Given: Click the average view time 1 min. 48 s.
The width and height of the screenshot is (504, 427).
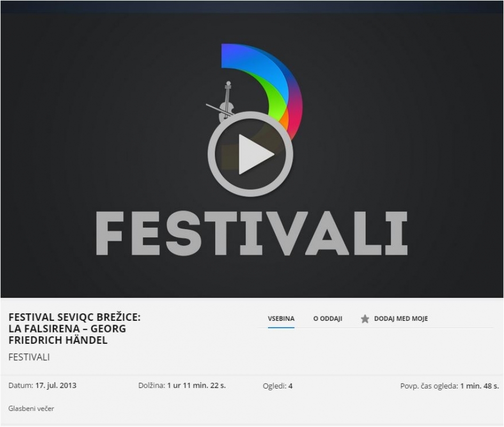Looking at the screenshot, I should (x=479, y=386).
